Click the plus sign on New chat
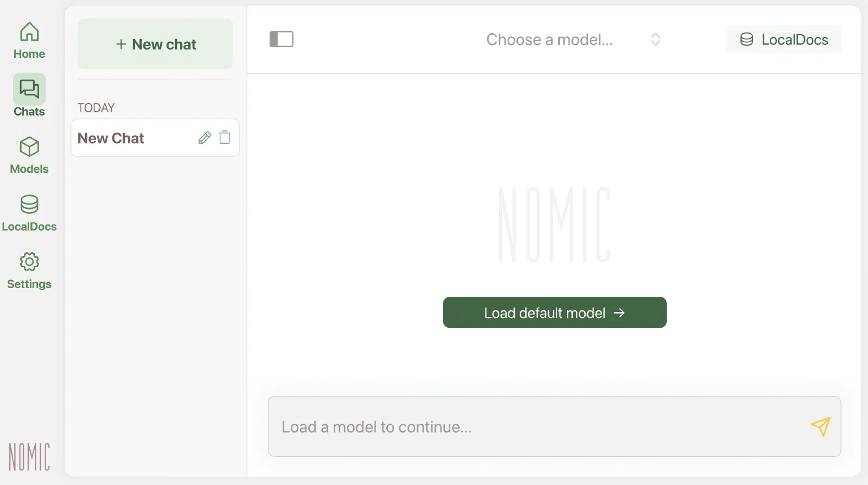 pyautogui.click(x=121, y=44)
